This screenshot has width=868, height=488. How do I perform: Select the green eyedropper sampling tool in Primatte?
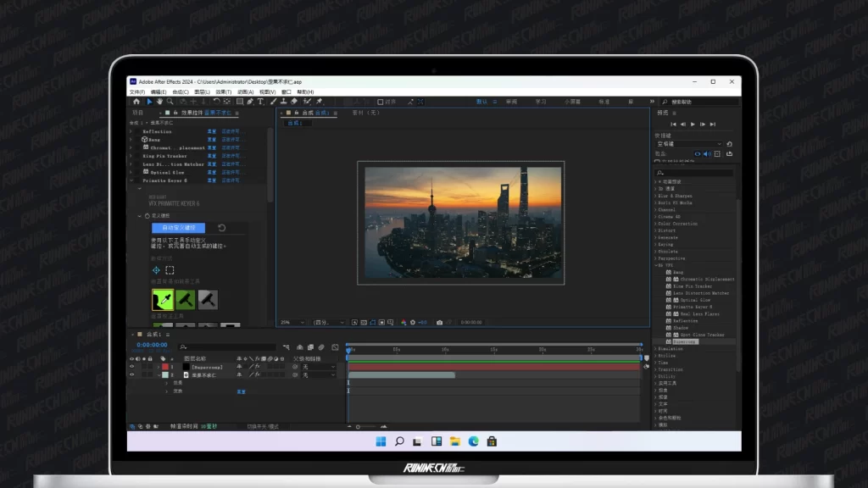pyautogui.click(x=162, y=299)
